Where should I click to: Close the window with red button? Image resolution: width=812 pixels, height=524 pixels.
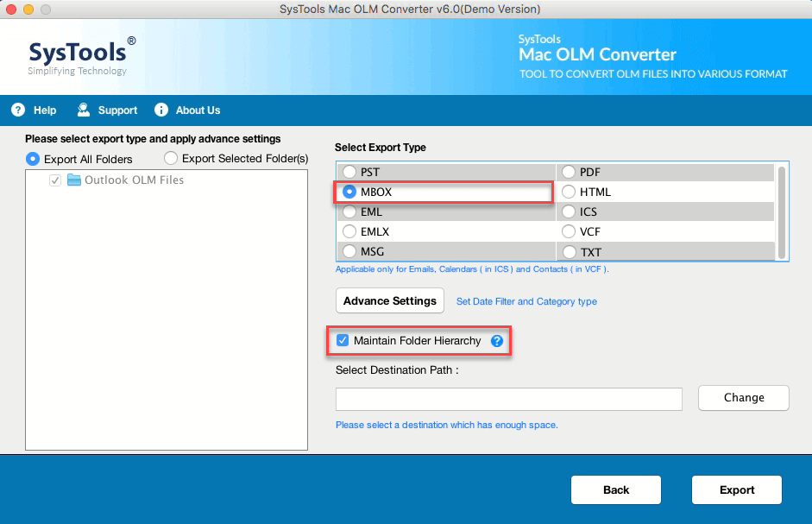click(11, 9)
